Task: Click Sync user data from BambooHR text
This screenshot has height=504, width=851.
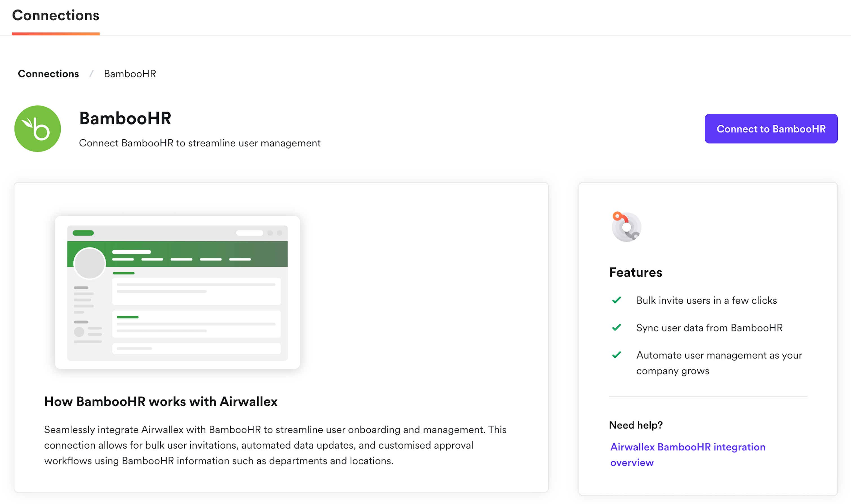Action: (x=709, y=328)
